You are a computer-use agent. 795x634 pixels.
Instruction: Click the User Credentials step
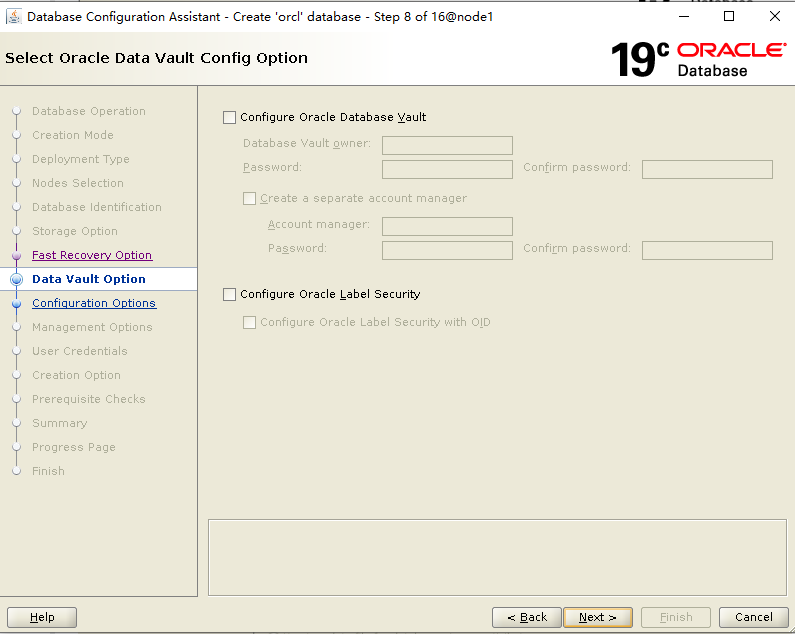click(x=80, y=351)
